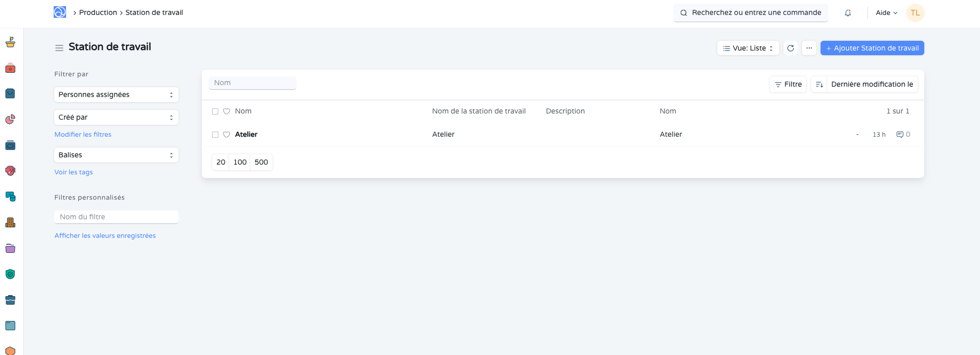This screenshot has width=980, height=355.
Task: Click the Modifier les filtres link
Action: 83,135
